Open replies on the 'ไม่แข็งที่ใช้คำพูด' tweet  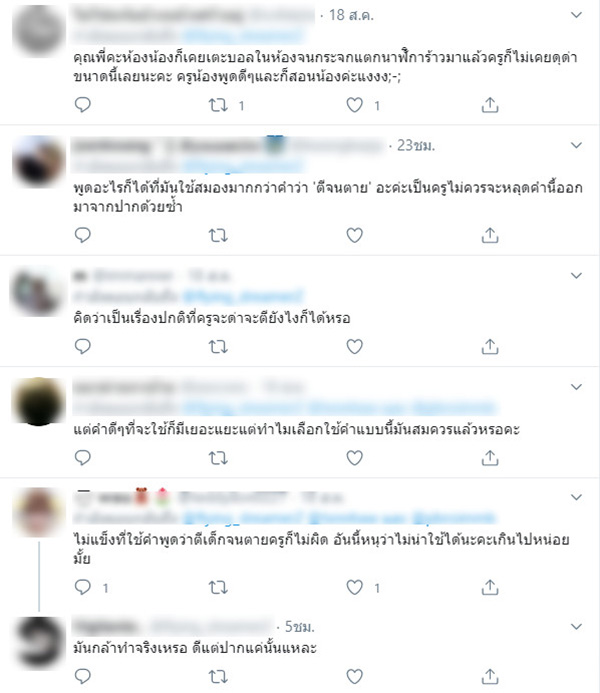(x=83, y=587)
